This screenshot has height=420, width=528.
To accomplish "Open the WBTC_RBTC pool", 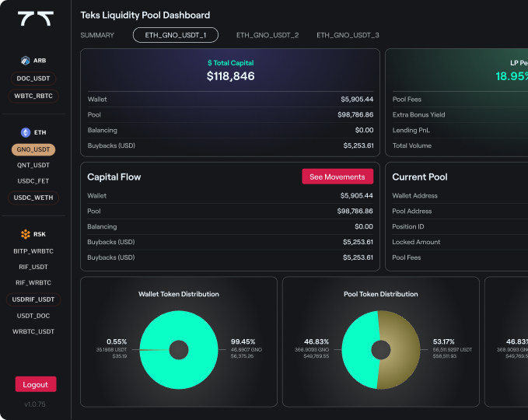I will pos(35,96).
